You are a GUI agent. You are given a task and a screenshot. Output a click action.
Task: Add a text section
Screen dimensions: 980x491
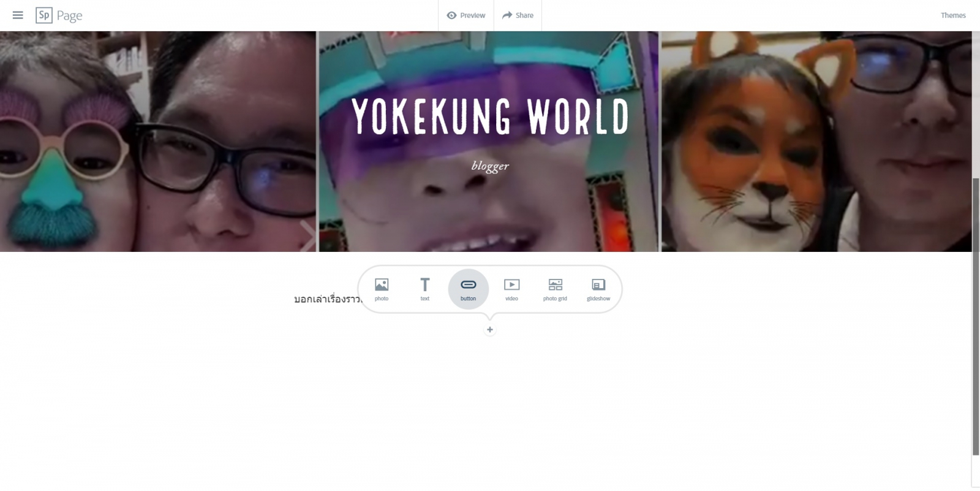[x=425, y=289]
